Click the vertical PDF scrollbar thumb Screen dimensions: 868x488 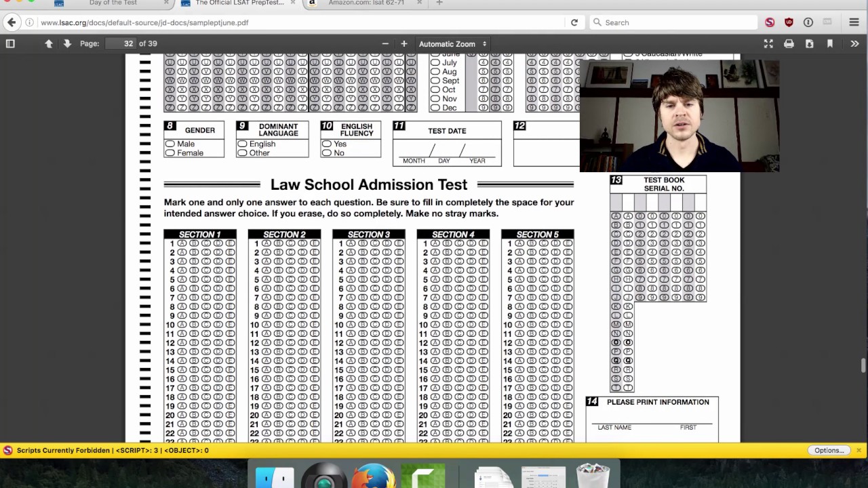coord(863,365)
